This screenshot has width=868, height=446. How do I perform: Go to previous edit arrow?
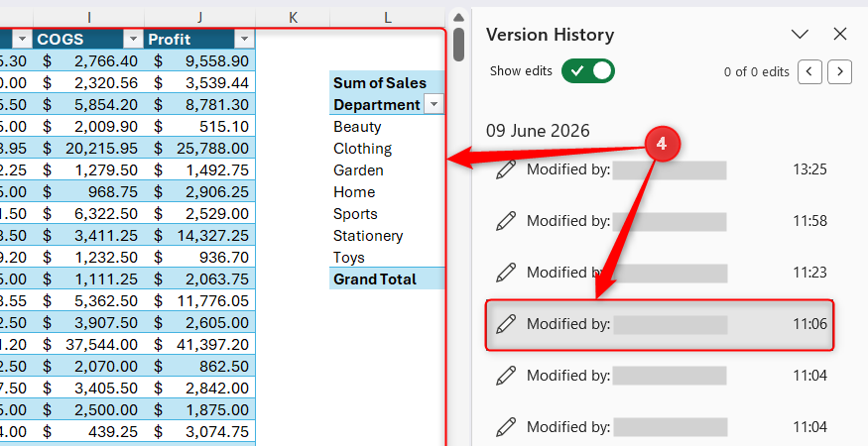coord(809,72)
